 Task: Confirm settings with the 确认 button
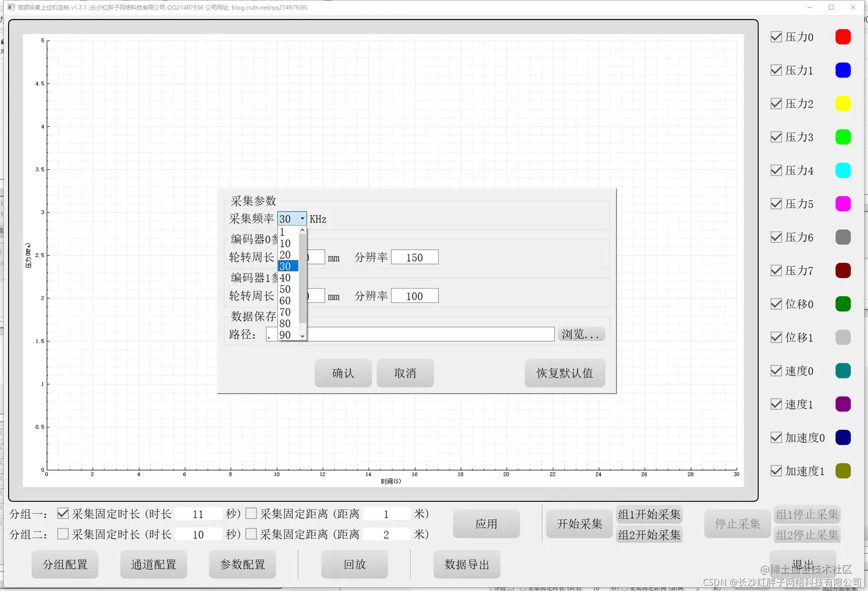point(343,373)
